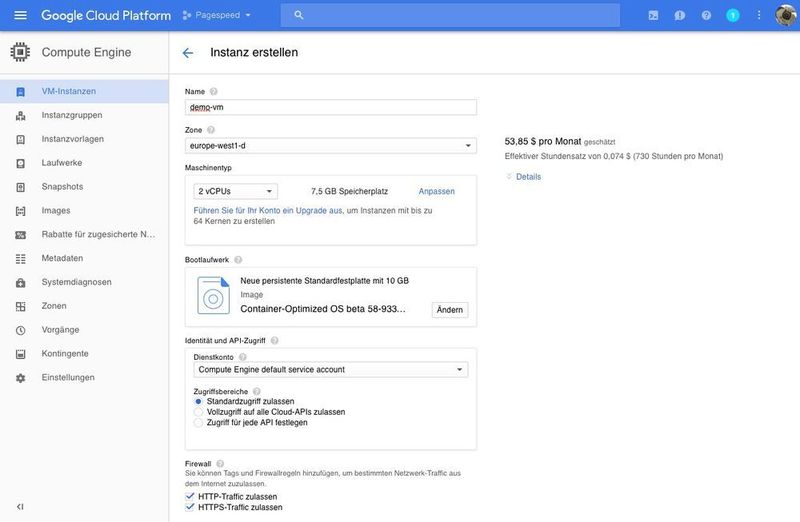The image size is (800, 522).
Task: Collapse the sidebar with the bottom arrow icon
Action: (20, 507)
